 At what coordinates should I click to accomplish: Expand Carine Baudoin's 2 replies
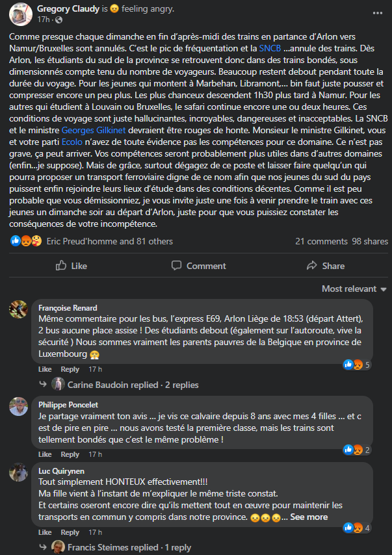[133, 385]
